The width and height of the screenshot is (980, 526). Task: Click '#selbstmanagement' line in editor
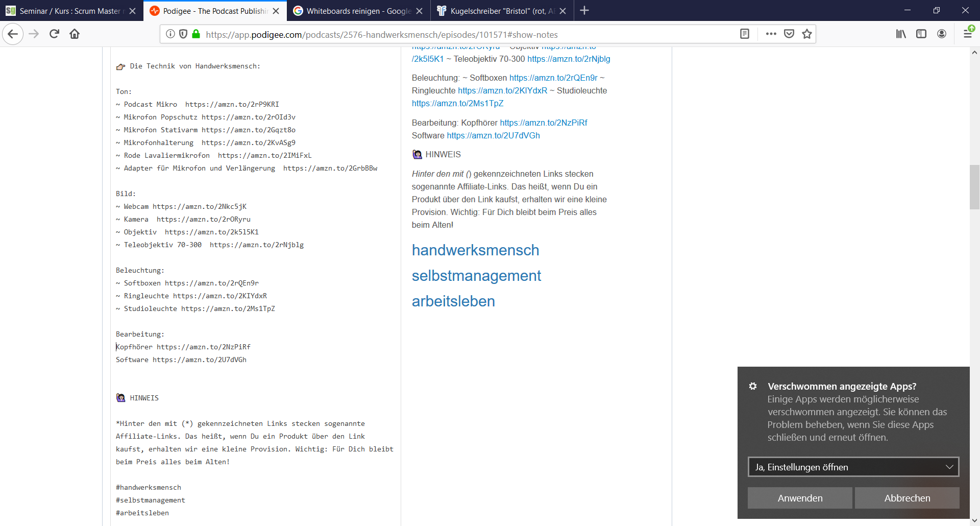[x=151, y=500]
